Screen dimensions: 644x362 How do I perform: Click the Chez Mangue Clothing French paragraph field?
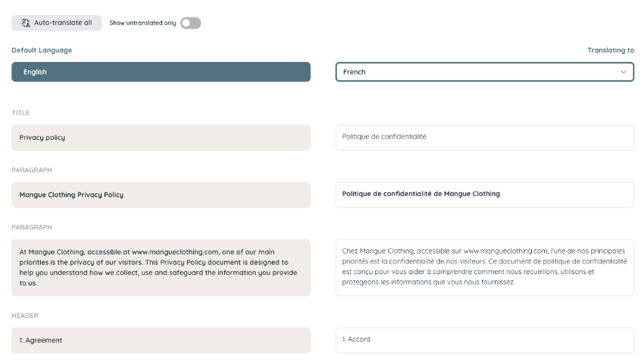pyautogui.click(x=485, y=267)
